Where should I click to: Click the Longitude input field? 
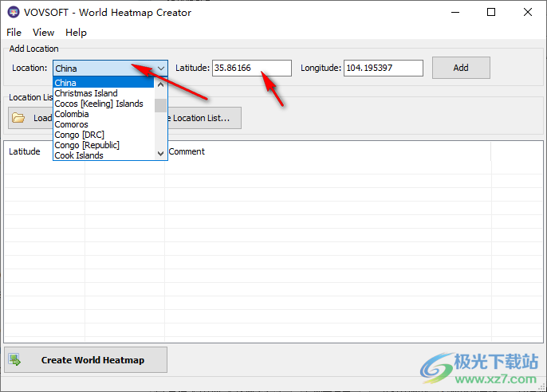(x=384, y=68)
